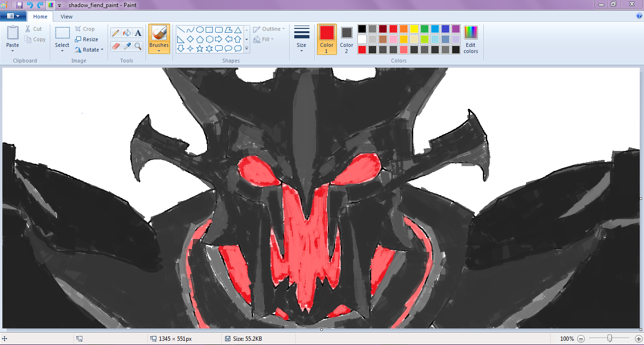
Task: Choose the yellow swatch in color palette
Action: 414,29
